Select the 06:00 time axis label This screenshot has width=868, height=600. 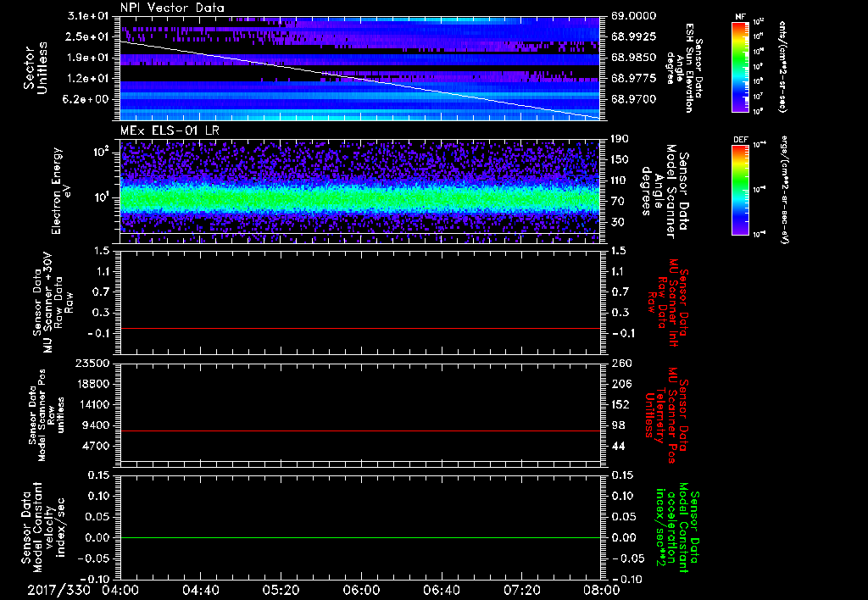click(360, 590)
